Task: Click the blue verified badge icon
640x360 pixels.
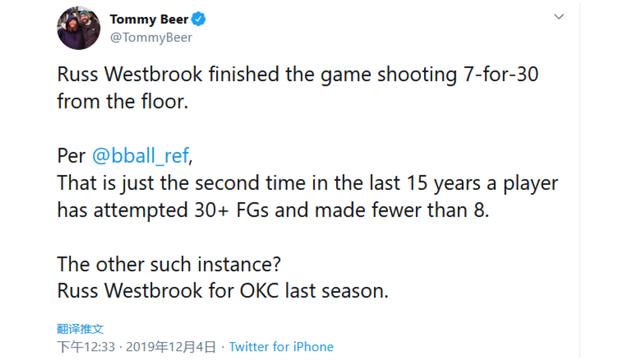Action: pyautogui.click(x=199, y=19)
